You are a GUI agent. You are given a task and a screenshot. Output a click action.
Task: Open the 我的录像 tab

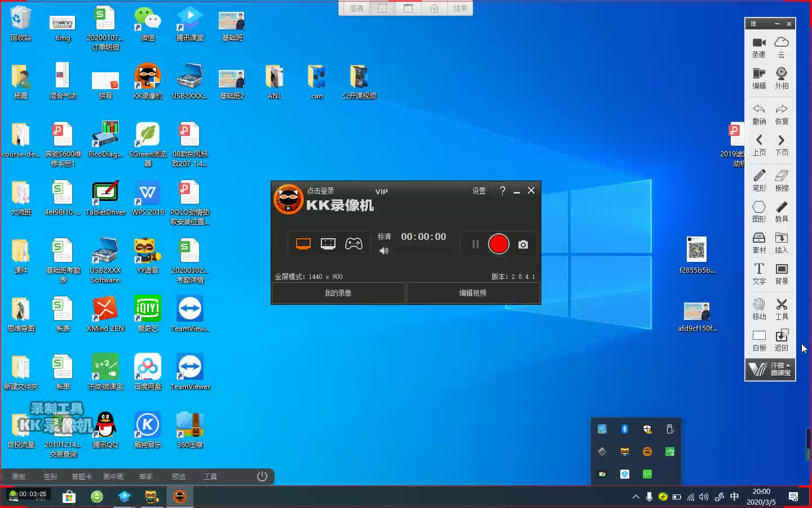pyautogui.click(x=338, y=293)
